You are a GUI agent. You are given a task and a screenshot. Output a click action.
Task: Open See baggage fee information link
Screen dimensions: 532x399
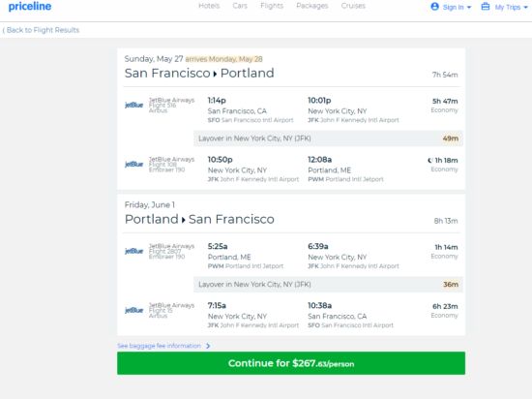coord(160,346)
